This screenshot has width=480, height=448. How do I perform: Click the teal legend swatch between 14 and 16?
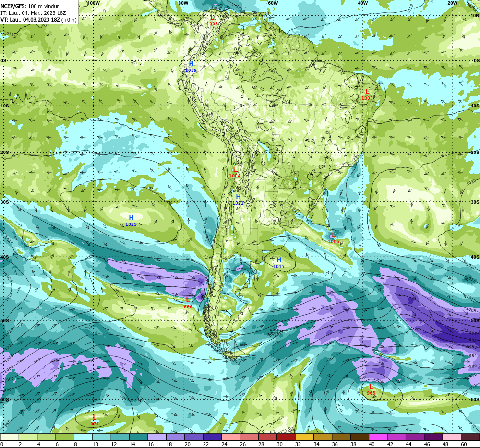138,437
